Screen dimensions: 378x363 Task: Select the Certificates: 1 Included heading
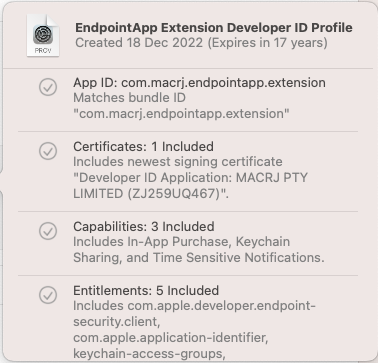[x=143, y=146]
